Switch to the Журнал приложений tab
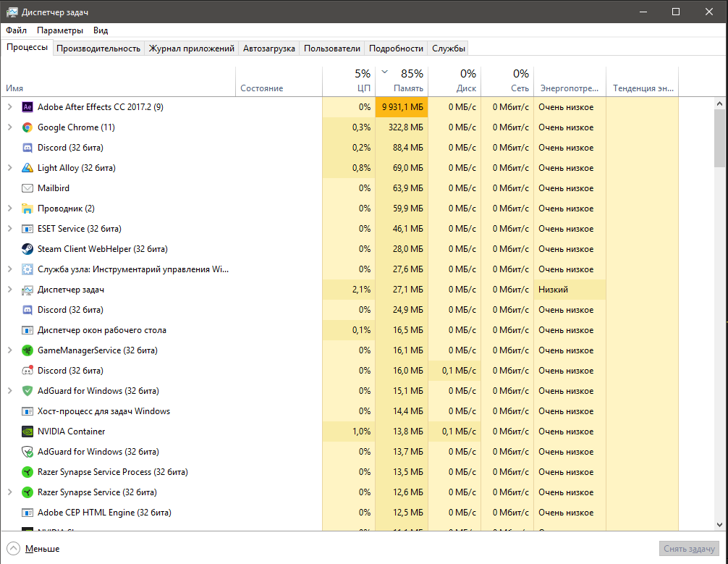 pyautogui.click(x=191, y=49)
